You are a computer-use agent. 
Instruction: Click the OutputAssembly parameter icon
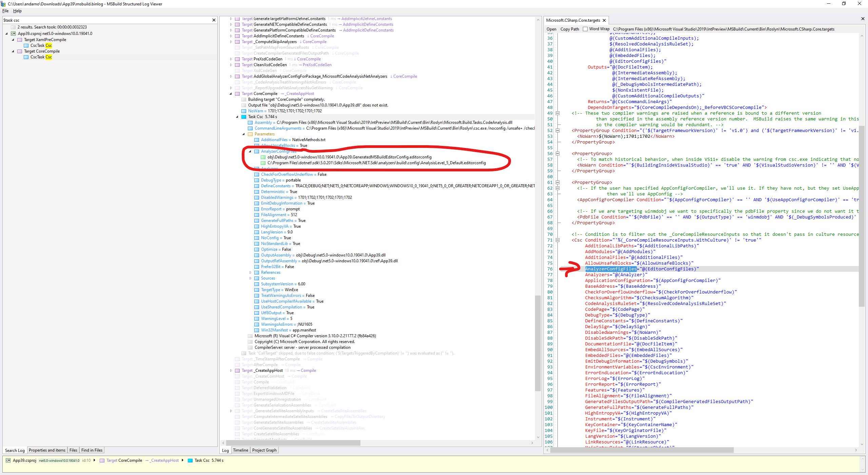257,255
